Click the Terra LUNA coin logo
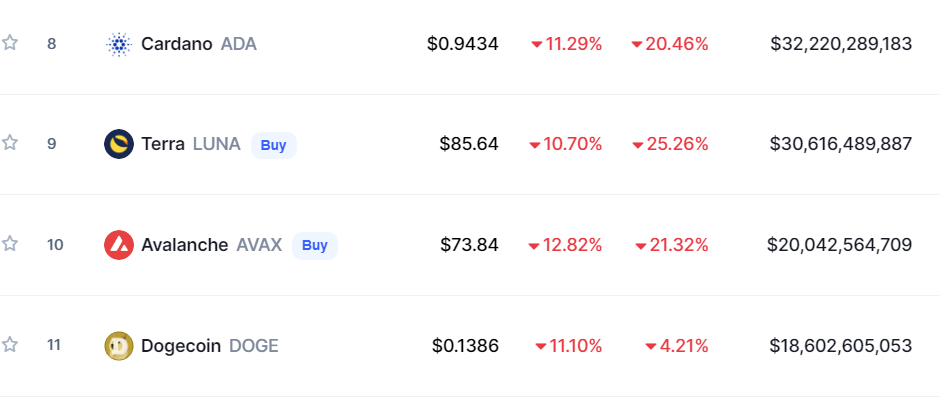This screenshot has width=940, height=400. click(x=119, y=145)
